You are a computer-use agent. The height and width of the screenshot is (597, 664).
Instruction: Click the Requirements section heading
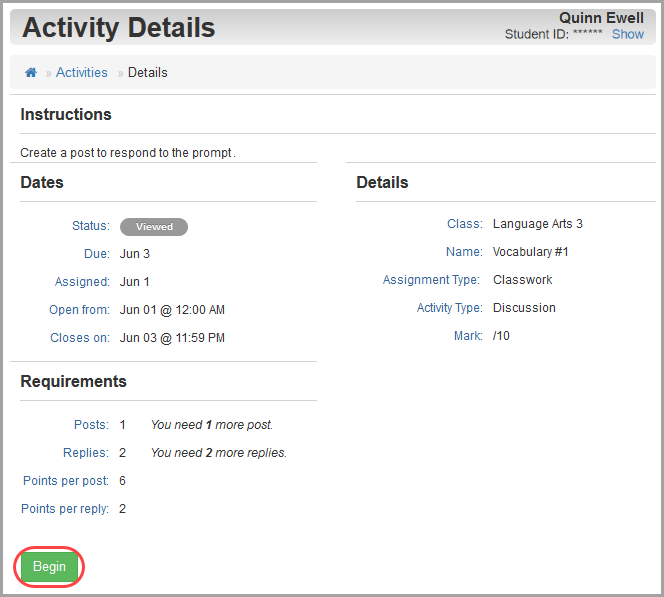click(74, 381)
